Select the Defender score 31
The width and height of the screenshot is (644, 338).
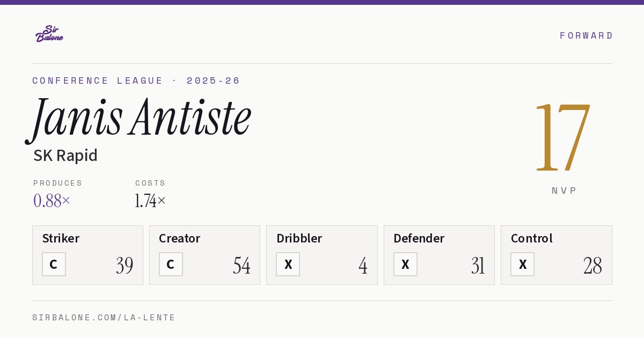click(478, 266)
